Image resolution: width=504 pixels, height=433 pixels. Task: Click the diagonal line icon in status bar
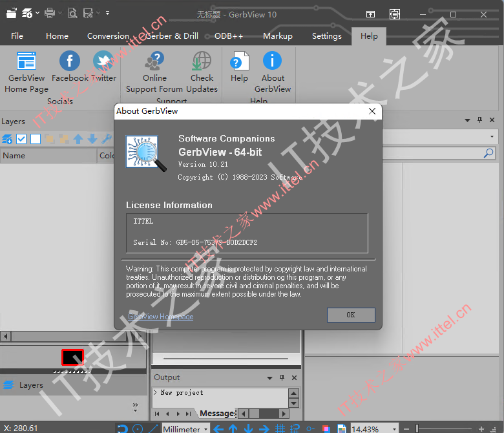pyautogui.click(x=153, y=428)
